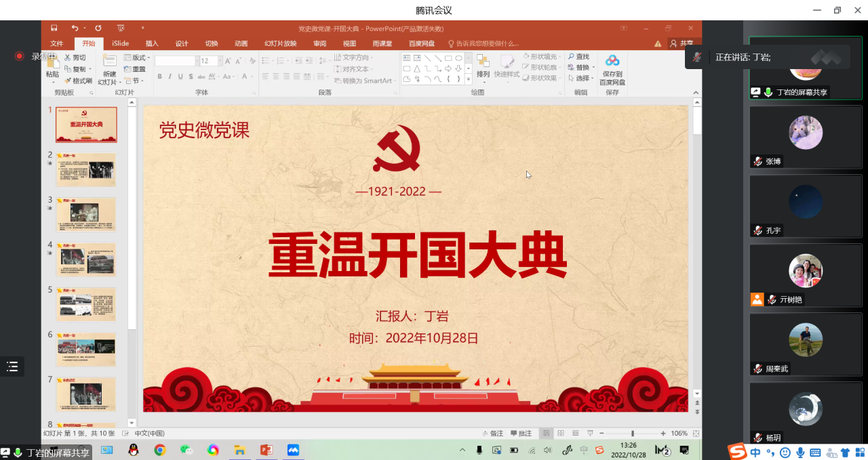This screenshot has height=460, width=868.
Task: Click the Share button in the ribbon
Action: tap(682, 43)
